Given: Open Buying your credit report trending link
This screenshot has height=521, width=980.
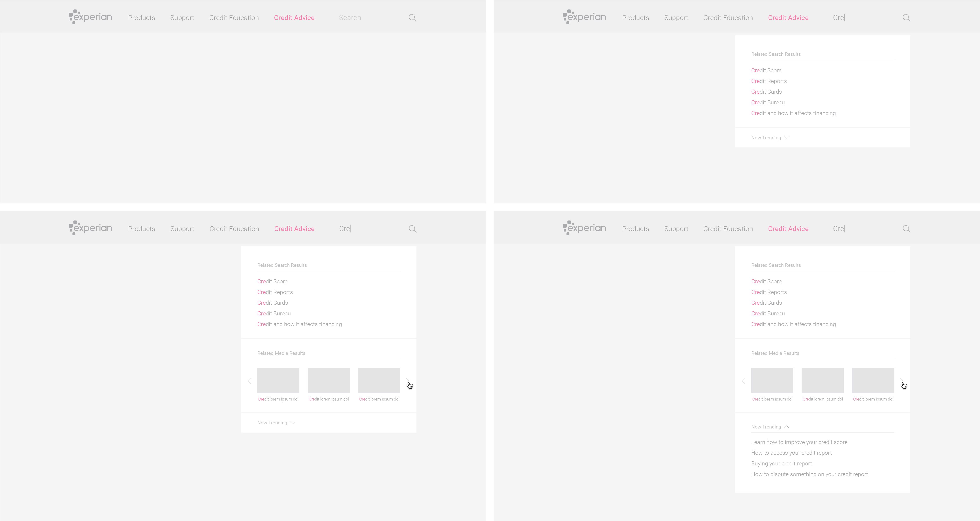Looking at the screenshot, I should pyautogui.click(x=781, y=464).
